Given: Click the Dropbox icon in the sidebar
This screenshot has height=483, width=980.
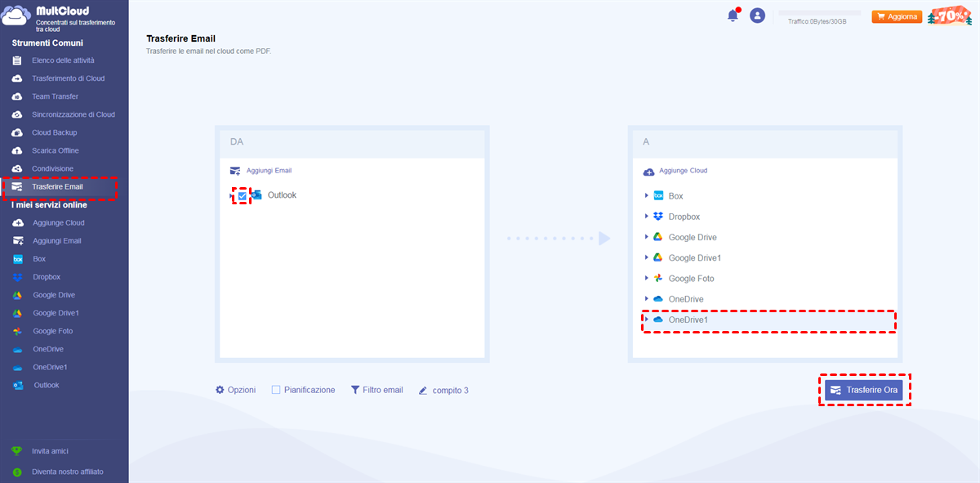Looking at the screenshot, I should [x=18, y=277].
